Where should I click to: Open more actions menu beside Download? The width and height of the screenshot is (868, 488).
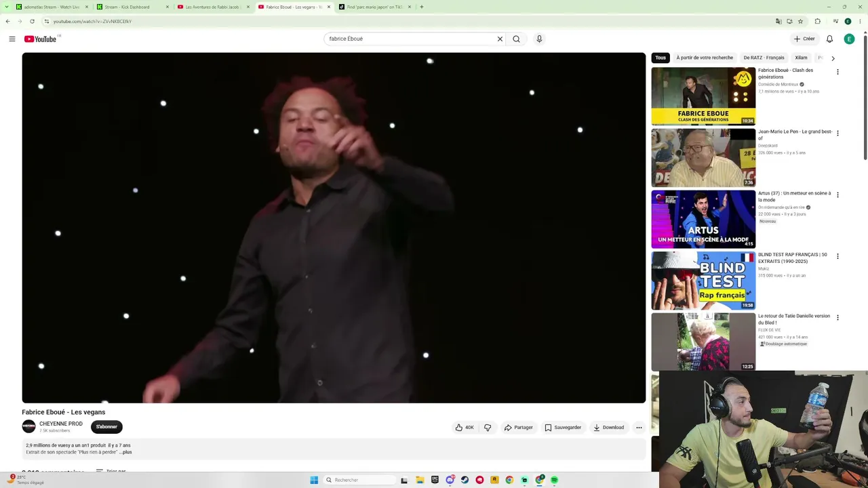pos(639,428)
